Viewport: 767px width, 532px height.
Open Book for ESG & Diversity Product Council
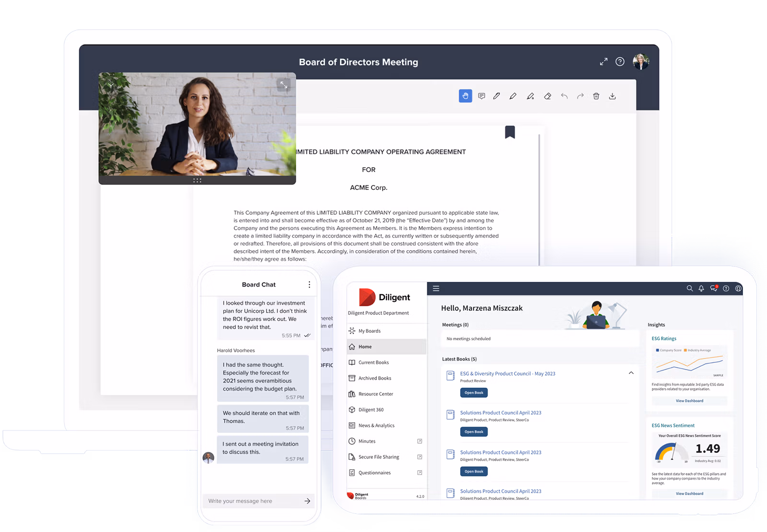(x=474, y=393)
